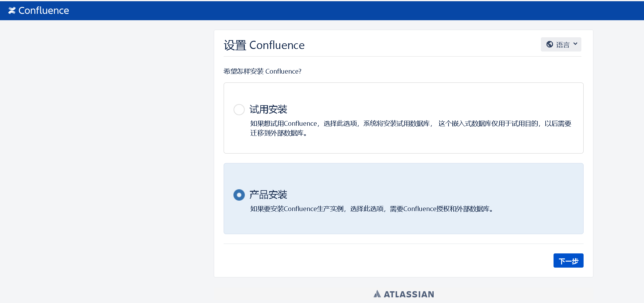Select the 产品安装 radio button

[x=239, y=195]
